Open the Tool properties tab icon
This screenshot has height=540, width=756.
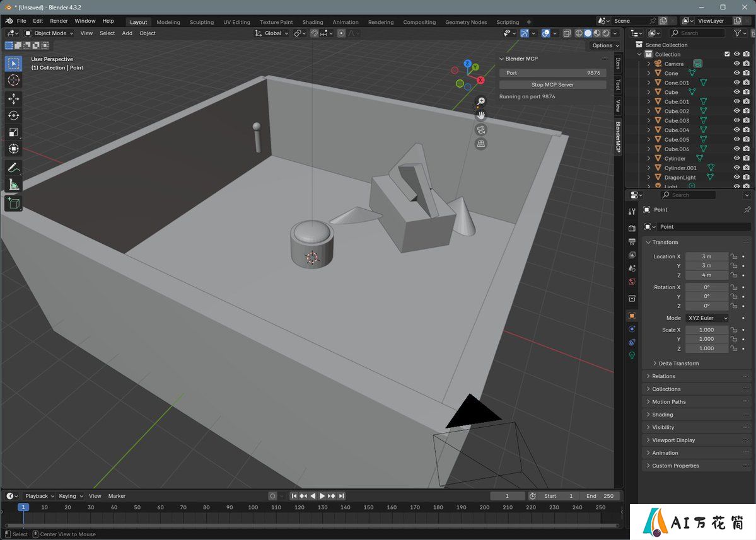coord(632,212)
